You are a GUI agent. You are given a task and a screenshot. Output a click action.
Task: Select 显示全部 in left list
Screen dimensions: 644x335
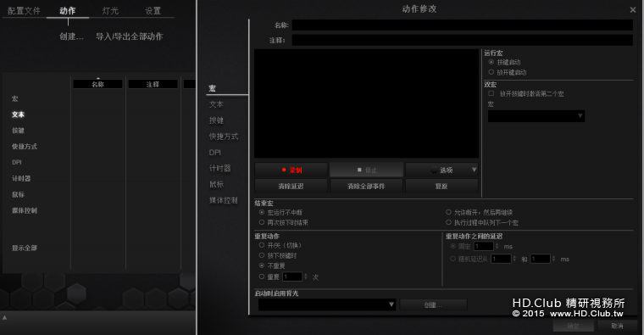coord(25,248)
